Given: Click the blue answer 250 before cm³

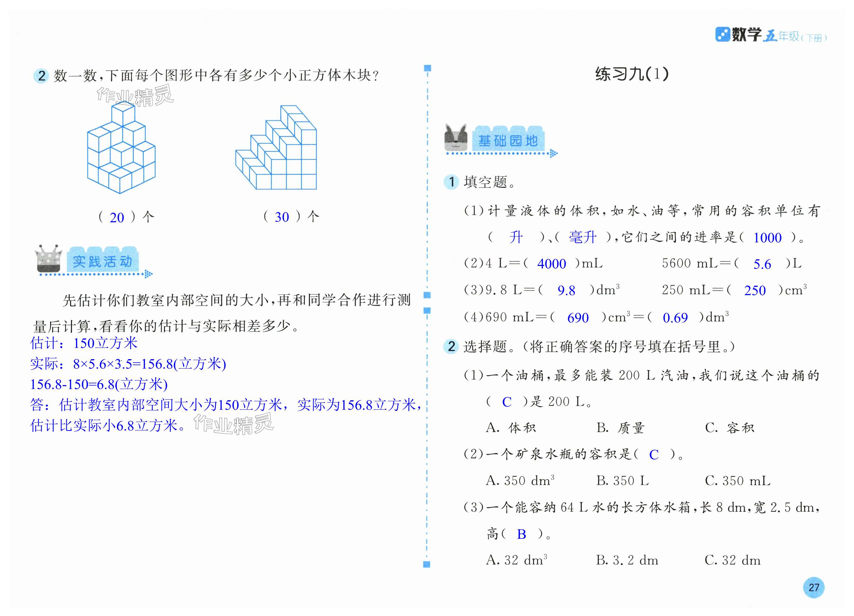Looking at the screenshot, I should coord(755,290).
